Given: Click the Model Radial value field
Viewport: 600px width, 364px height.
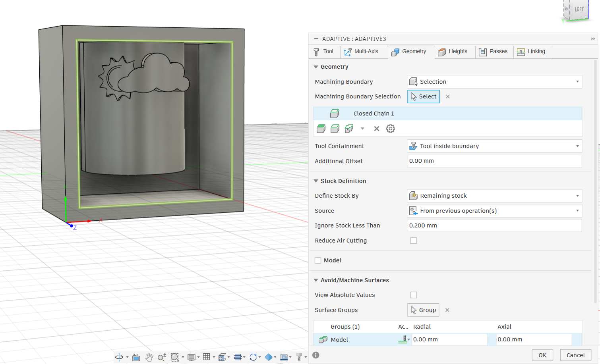Looking at the screenshot, I should 449,340.
